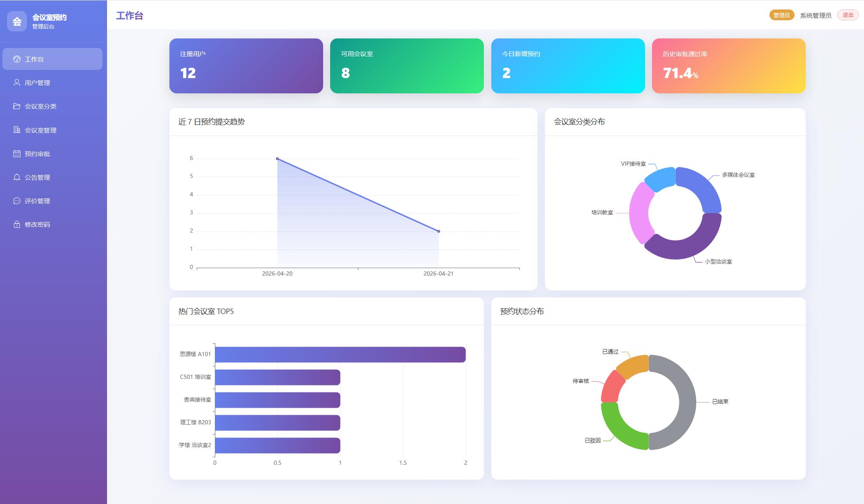Click the 管理员 role badge
The height and width of the screenshot is (504, 864).
click(x=781, y=15)
